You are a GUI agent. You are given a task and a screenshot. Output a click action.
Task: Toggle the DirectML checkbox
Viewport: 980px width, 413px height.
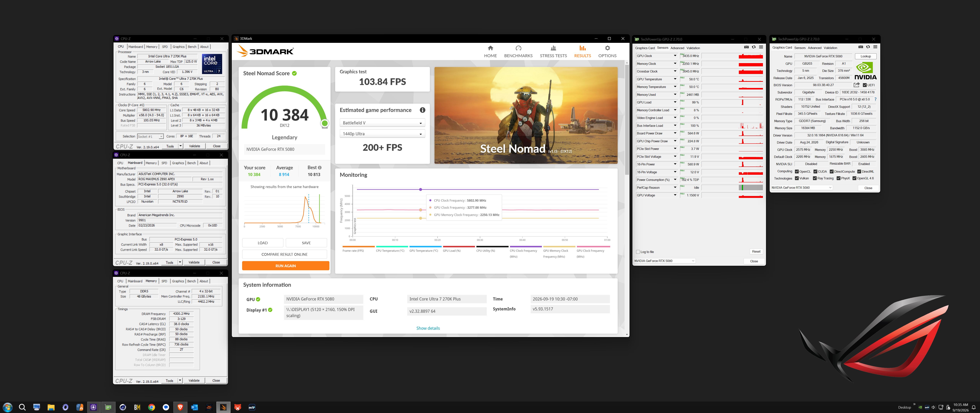[859, 172]
